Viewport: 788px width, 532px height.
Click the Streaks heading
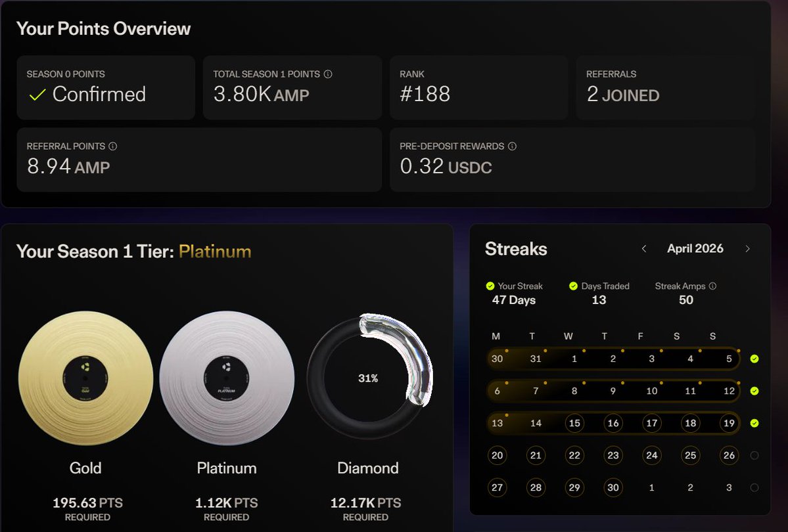point(516,249)
